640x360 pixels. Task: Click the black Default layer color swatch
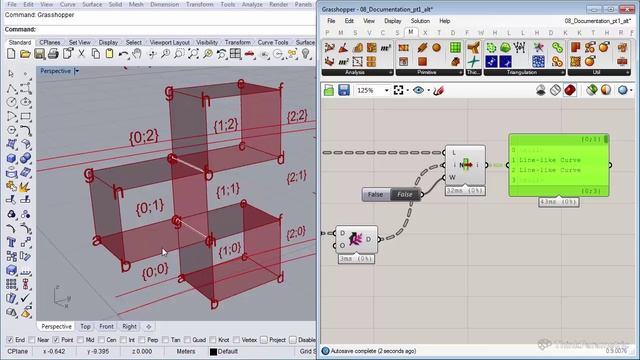[x=213, y=351]
